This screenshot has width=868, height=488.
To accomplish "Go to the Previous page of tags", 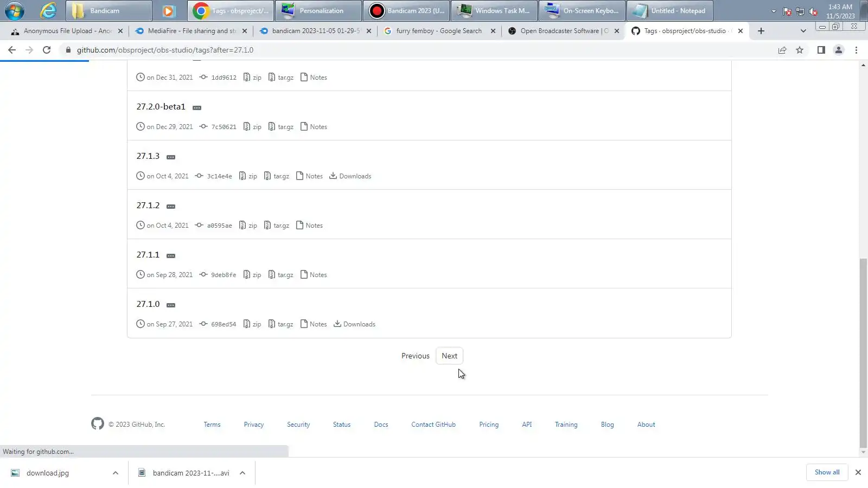I will pos(416,356).
